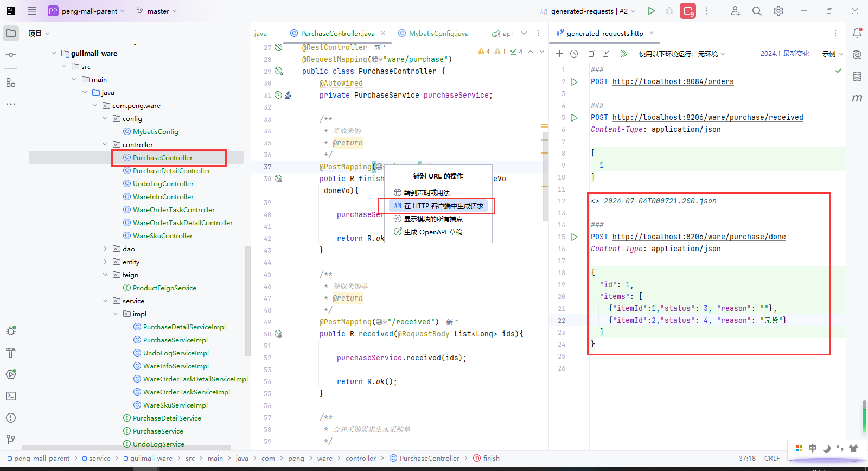Run the POST purchase/received request
The width and height of the screenshot is (868, 471).
pos(575,118)
